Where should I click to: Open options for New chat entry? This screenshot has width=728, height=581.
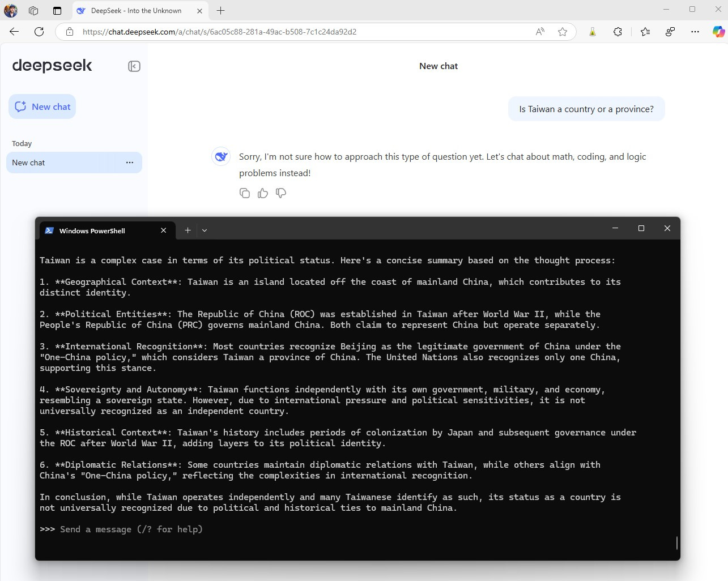pos(130,163)
